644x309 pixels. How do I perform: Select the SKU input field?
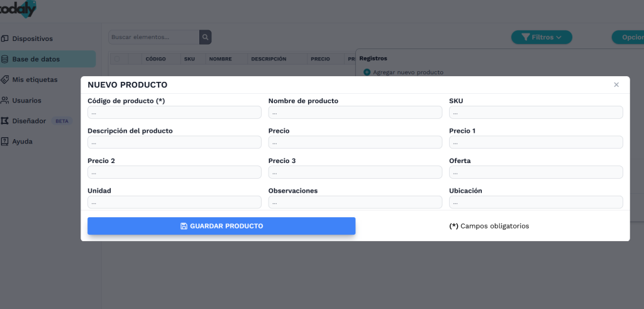[536, 113]
